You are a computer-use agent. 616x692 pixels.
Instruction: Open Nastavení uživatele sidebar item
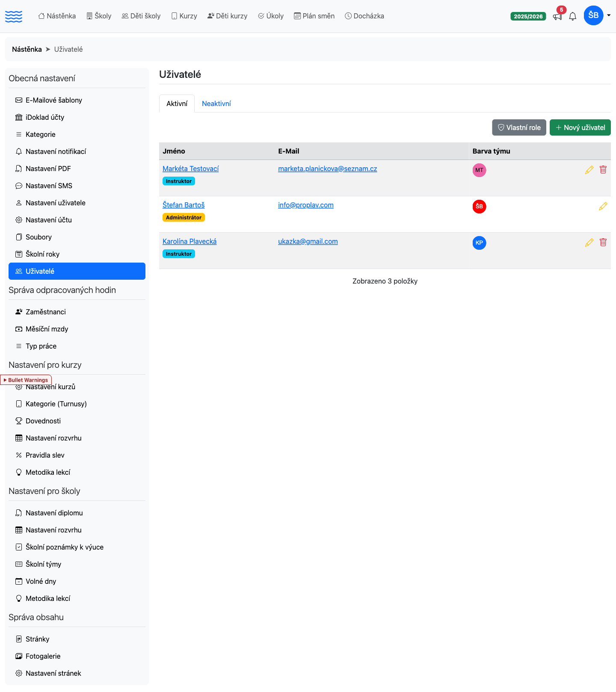coord(77,203)
